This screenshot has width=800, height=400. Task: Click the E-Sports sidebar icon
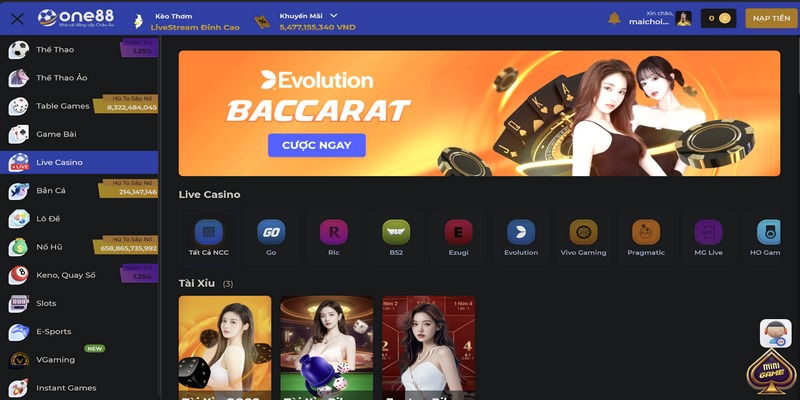point(18,332)
